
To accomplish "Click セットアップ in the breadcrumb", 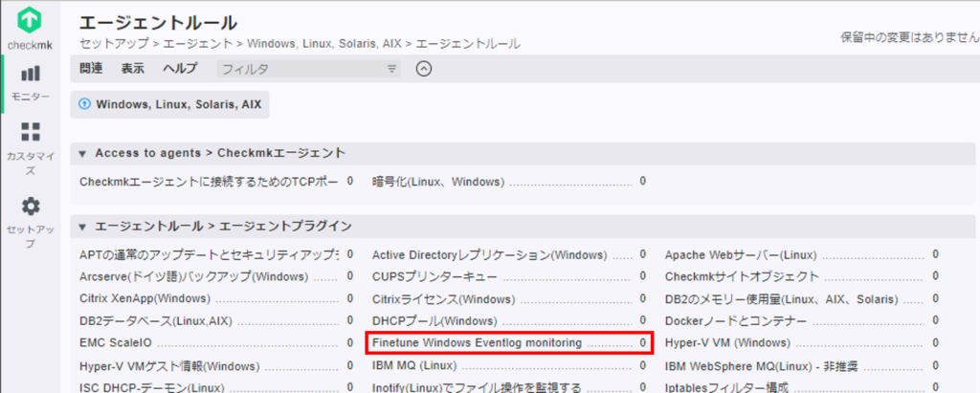I will (x=115, y=43).
